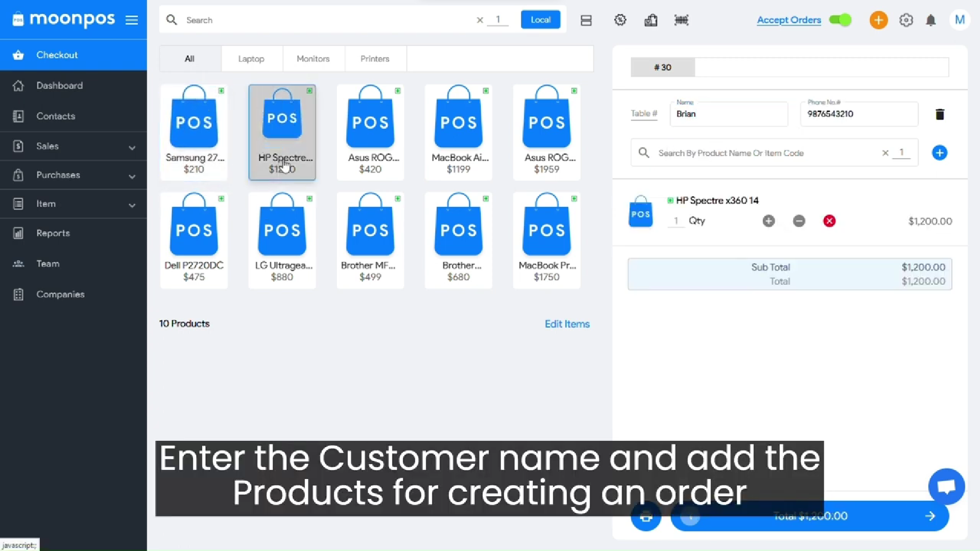Screen dimensions: 980x551
Task: Select the Laptop category tab
Action: coord(252,59)
